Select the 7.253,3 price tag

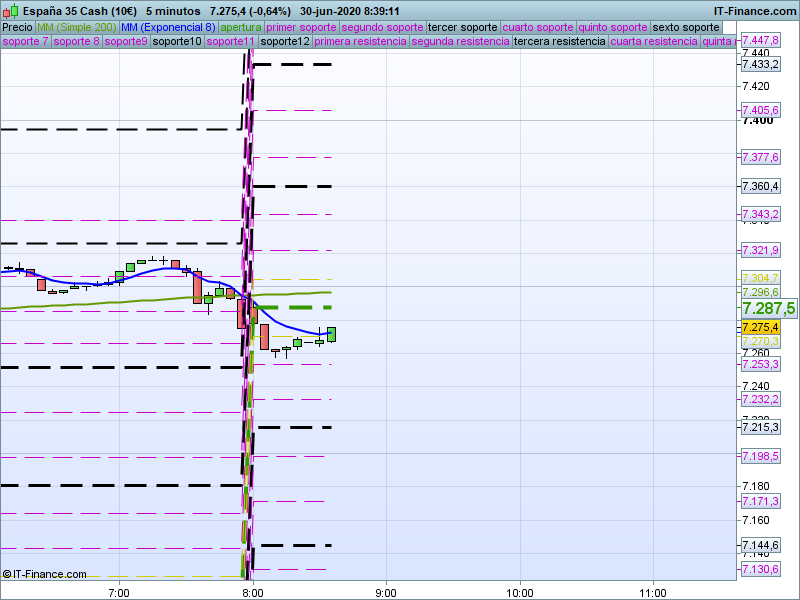pyautogui.click(x=760, y=364)
